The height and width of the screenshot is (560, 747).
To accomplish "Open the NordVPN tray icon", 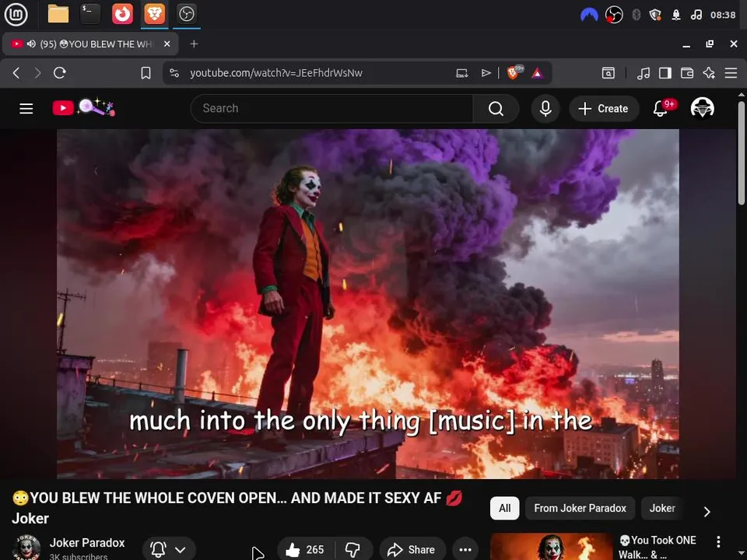I will click(589, 15).
